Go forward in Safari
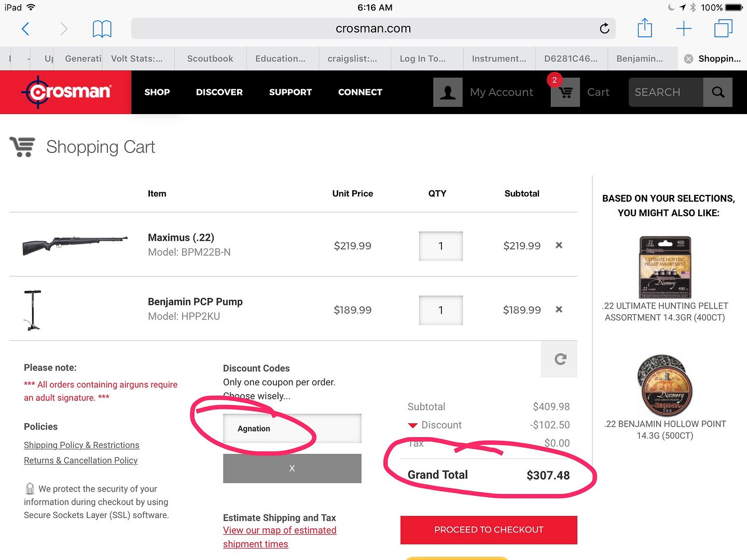Screen dimensions: 747x560 pyautogui.click(x=63, y=29)
